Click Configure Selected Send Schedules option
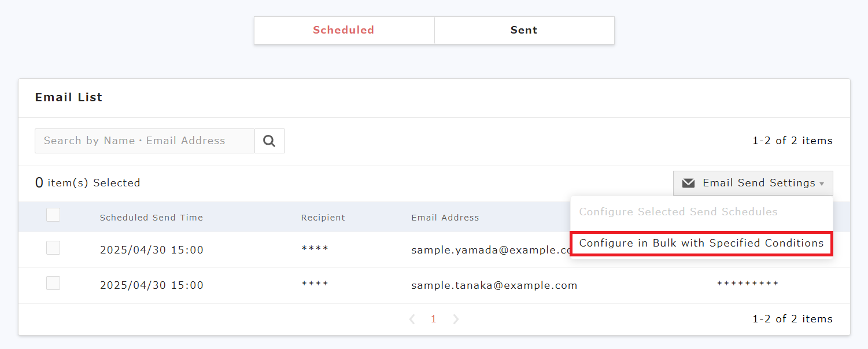The height and width of the screenshot is (349, 868). coord(678,212)
